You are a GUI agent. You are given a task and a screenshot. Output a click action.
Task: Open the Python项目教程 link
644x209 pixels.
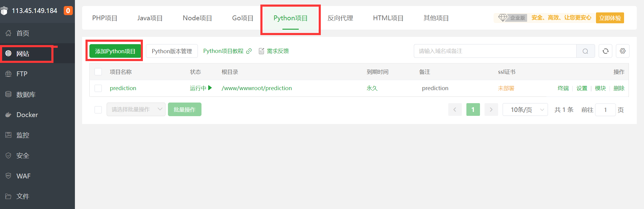click(223, 51)
